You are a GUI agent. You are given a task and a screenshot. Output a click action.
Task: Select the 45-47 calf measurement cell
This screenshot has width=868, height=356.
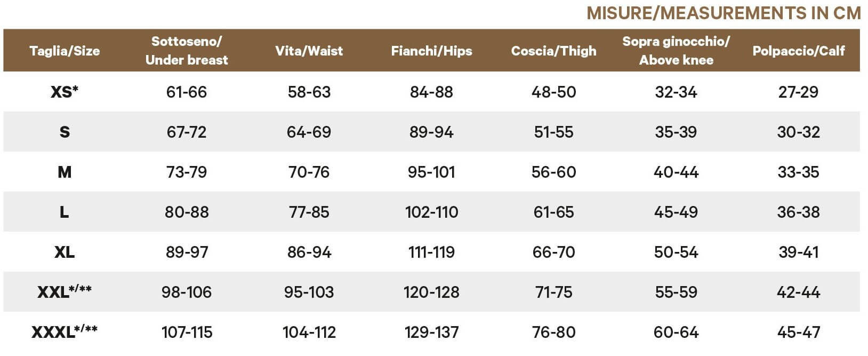pyautogui.click(x=799, y=332)
